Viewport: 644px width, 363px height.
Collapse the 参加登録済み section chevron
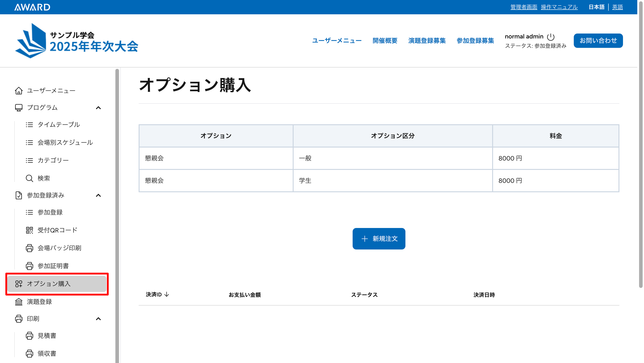[x=98, y=195]
